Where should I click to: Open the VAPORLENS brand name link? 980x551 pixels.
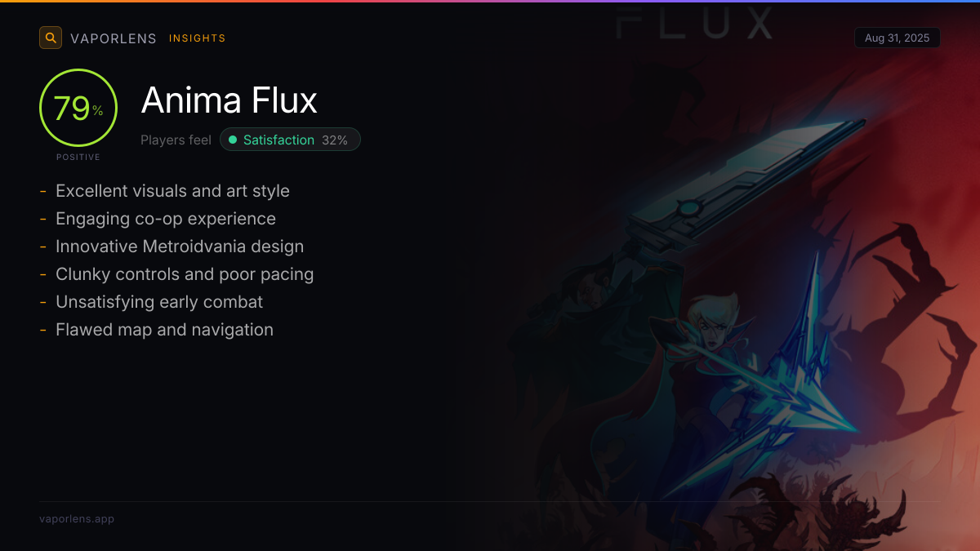pos(114,38)
